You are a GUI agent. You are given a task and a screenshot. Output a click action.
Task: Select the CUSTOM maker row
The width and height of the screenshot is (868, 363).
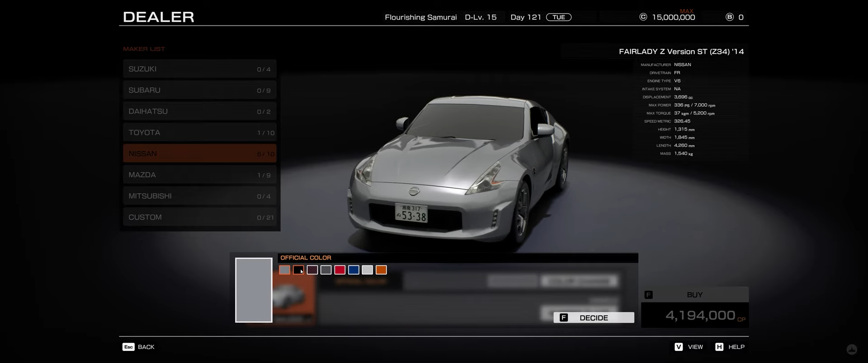199,217
